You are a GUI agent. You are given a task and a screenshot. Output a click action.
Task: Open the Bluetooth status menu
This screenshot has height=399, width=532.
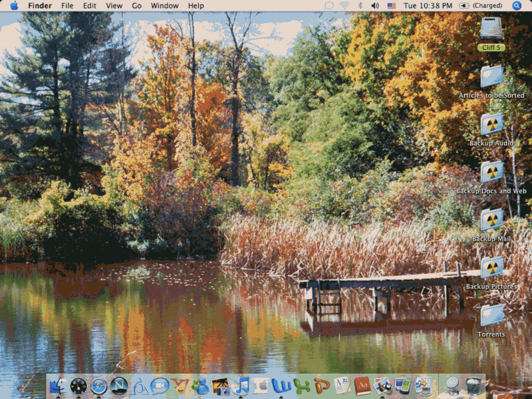360,6
